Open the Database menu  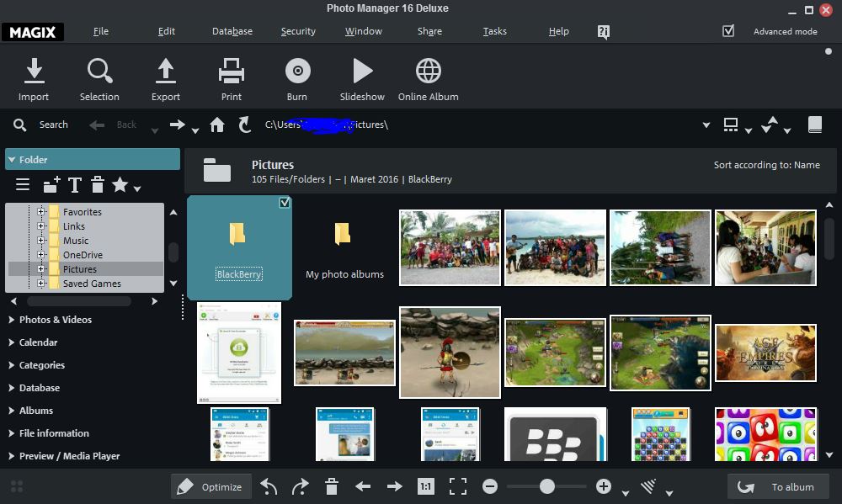pyautogui.click(x=232, y=31)
